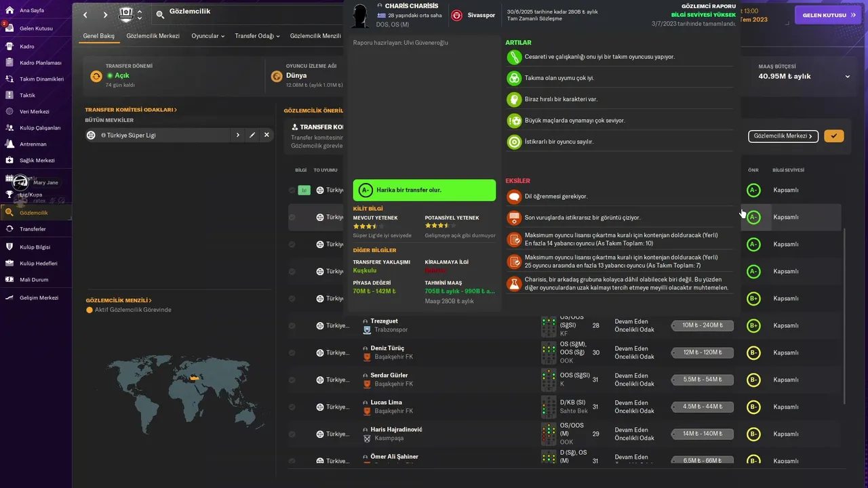This screenshot has width=868, height=488.
Task: Click the Gözlemcilik Merkezi outlined button
Action: pos(783,136)
